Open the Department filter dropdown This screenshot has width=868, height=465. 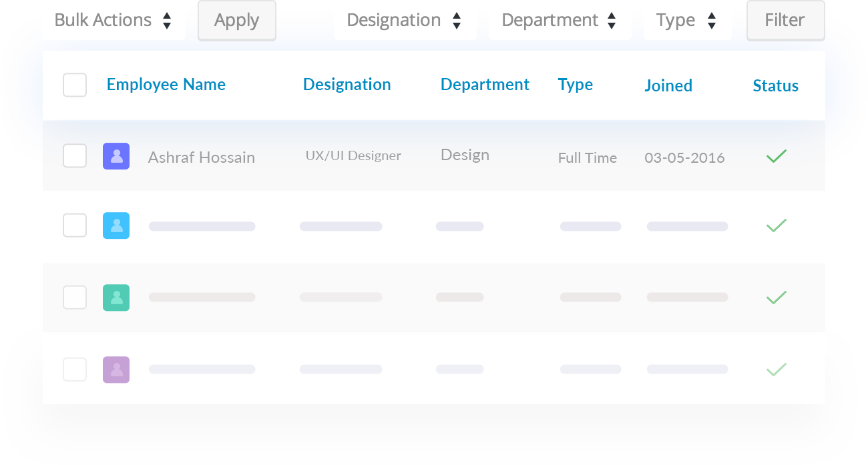[x=560, y=20]
